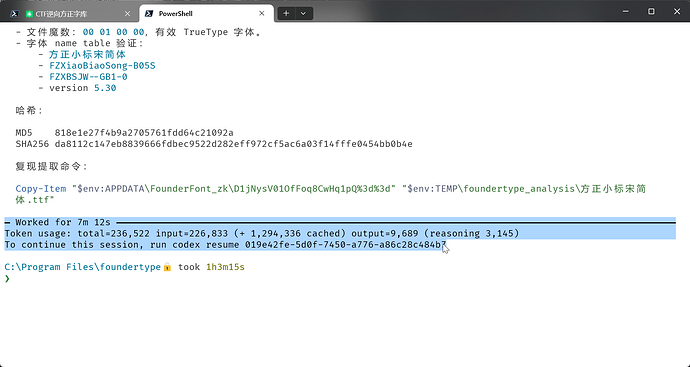Click the green icon on CTF tab
Screen dimensions: 690x367
(29, 14)
